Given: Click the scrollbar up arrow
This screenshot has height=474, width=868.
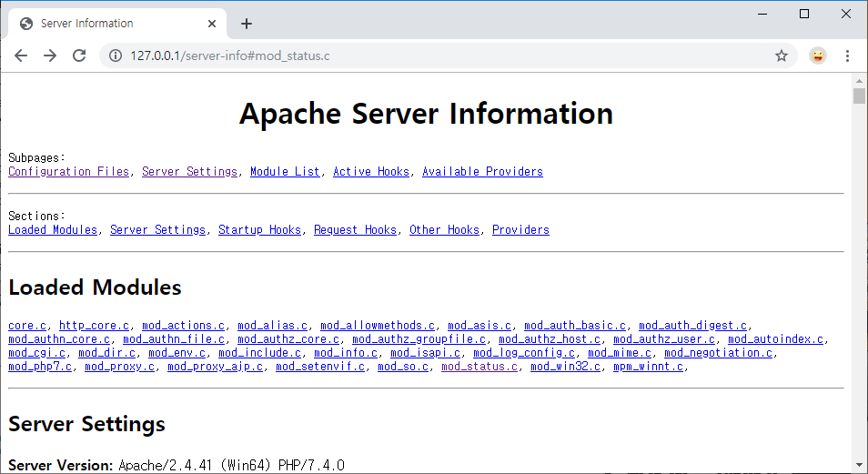Looking at the screenshot, I should pos(859,81).
